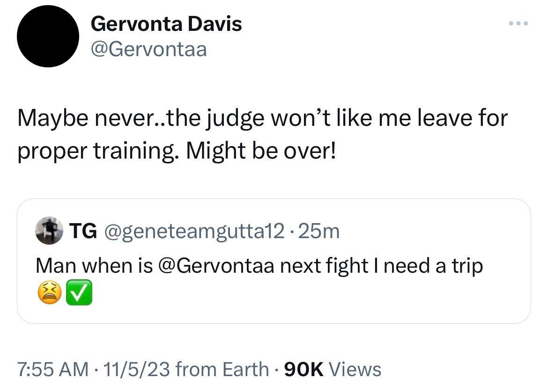Click Gervonta Davis's black profile avatar
Image resolution: width=548 pixels, height=392 pixels.
tap(48, 36)
